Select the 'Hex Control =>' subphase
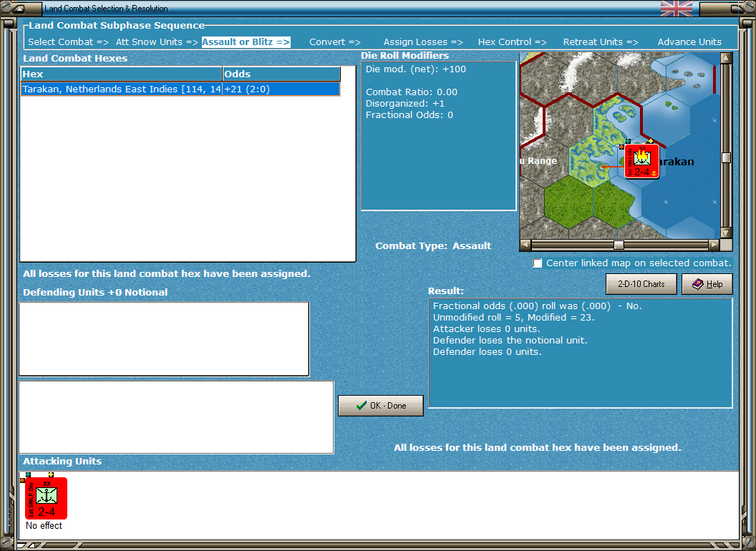Viewport: 756px width, 551px height. click(512, 42)
